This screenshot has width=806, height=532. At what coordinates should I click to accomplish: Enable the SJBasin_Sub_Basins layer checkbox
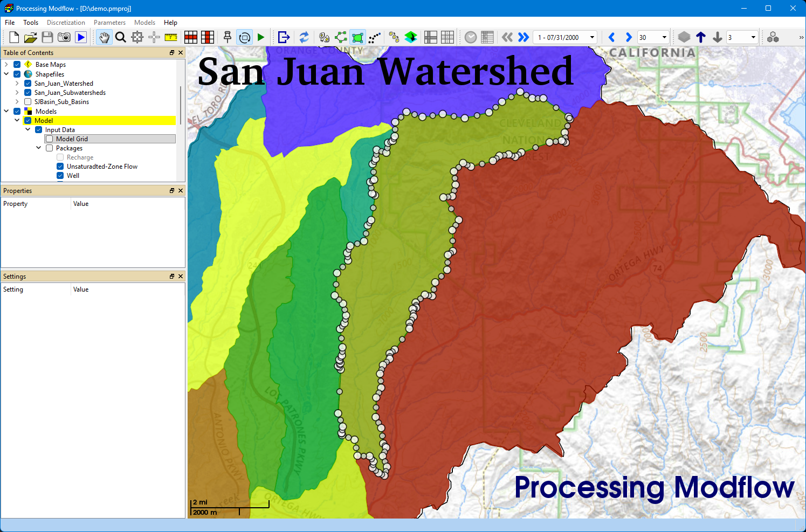[x=28, y=102]
